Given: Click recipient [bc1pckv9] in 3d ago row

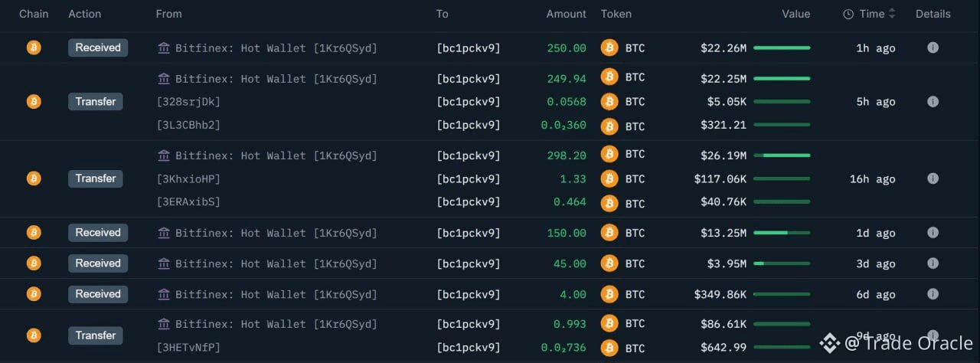Looking at the screenshot, I should 468,263.
